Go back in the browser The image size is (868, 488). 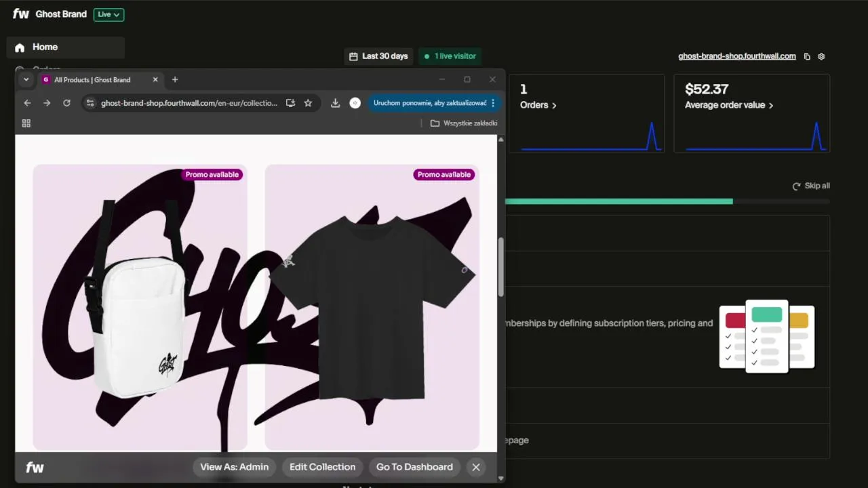click(27, 103)
